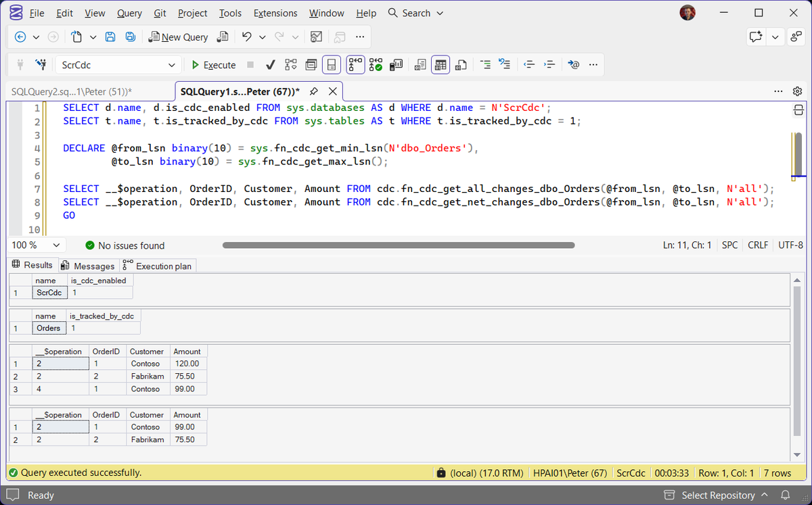Click the Save file icon
The width and height of the screenshot is (812, 505).
pyautogui.click(x=110, y=37)
